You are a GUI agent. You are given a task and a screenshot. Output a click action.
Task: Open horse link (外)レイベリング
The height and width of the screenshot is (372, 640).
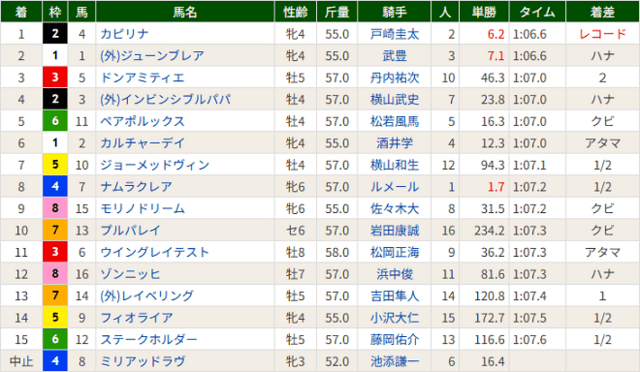pos(147,296)
